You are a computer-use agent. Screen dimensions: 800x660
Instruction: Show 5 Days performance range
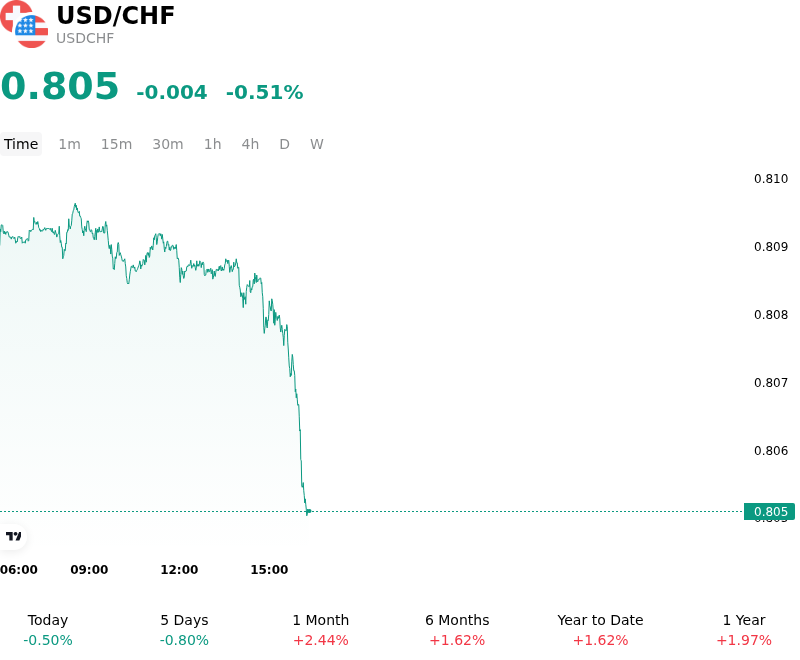[x=184, y=630]
